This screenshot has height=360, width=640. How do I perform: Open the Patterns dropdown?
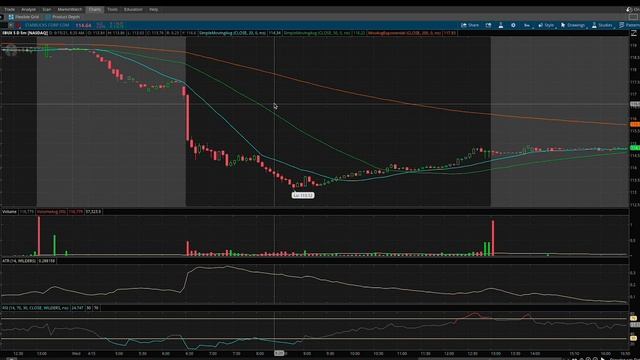click(629, 25)
